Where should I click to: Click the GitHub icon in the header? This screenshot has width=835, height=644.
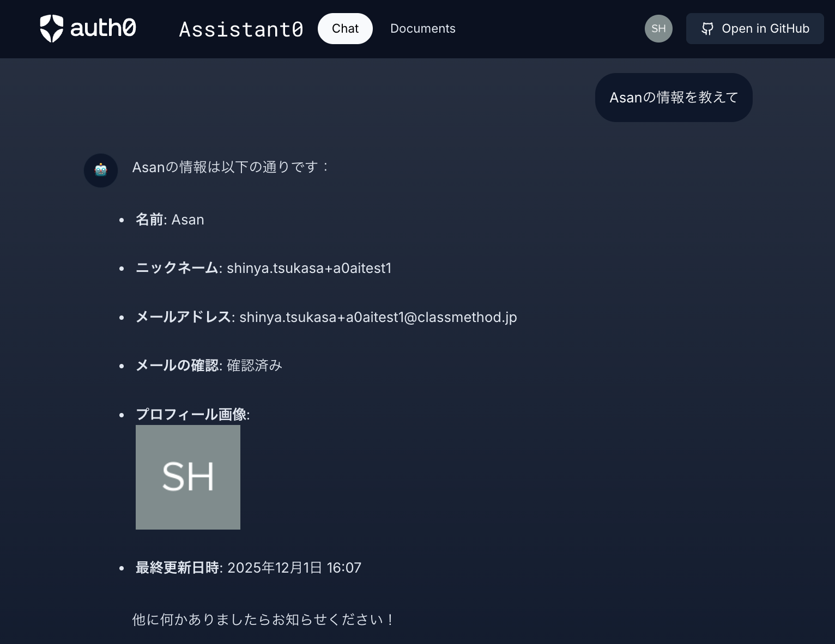707,28
